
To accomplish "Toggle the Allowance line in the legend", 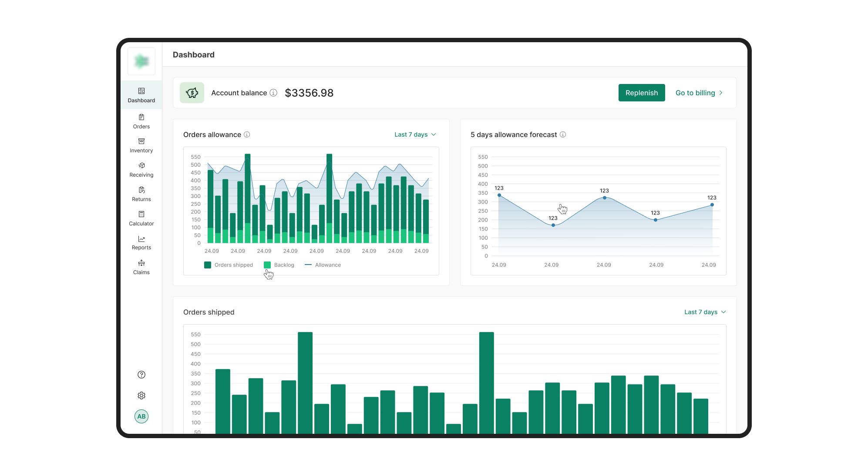I will click(323, 265).
